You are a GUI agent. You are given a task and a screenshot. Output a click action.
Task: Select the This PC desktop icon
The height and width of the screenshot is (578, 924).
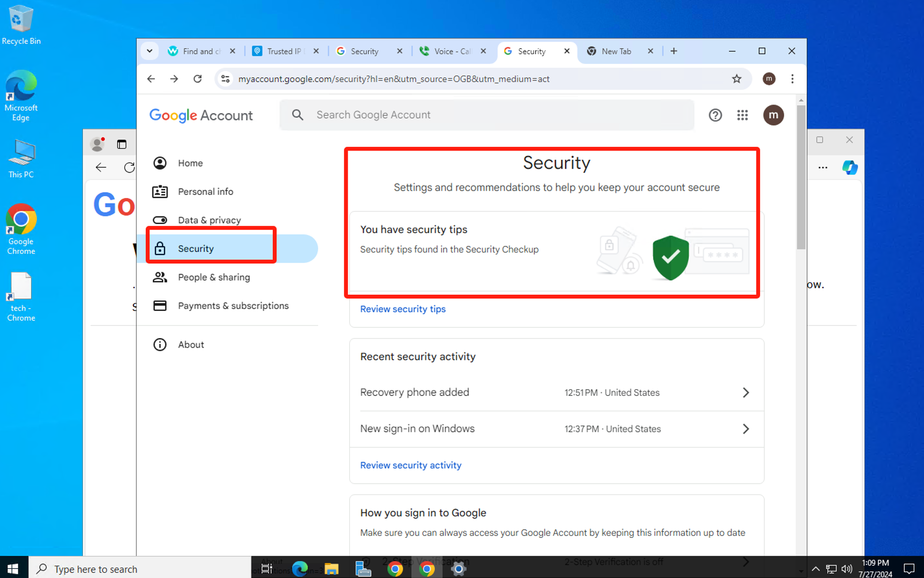coord(21,159)
